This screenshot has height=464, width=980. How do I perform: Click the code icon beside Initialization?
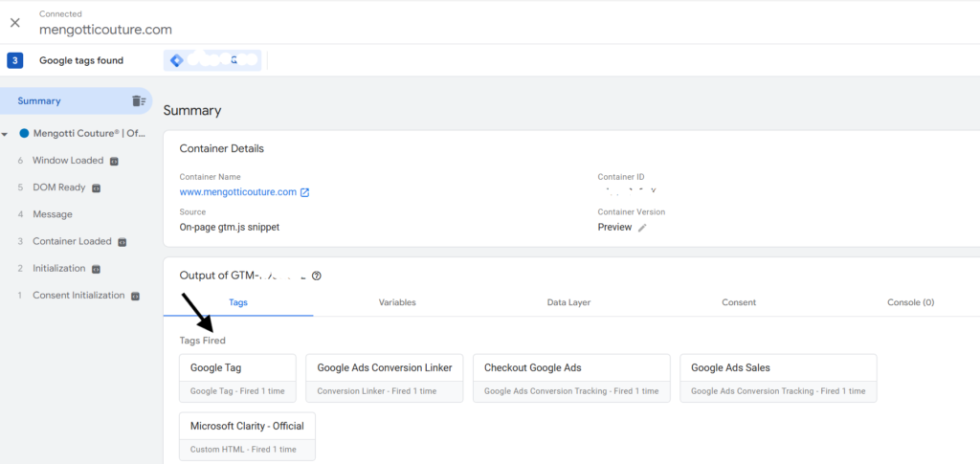[x=96, y=269]
